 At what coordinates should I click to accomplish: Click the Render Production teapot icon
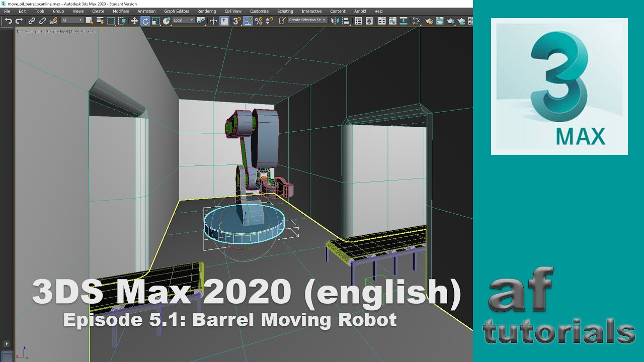click(451, 21)
